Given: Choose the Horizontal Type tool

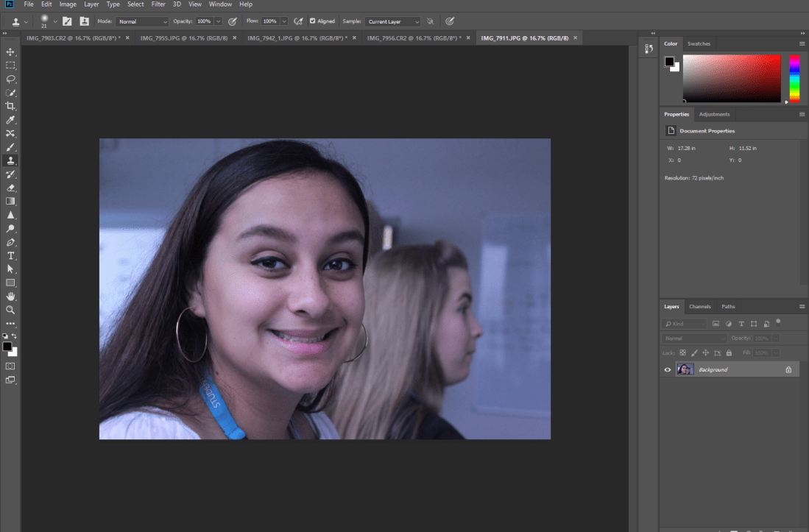Looking at the screenshot, I should (10, 255).
